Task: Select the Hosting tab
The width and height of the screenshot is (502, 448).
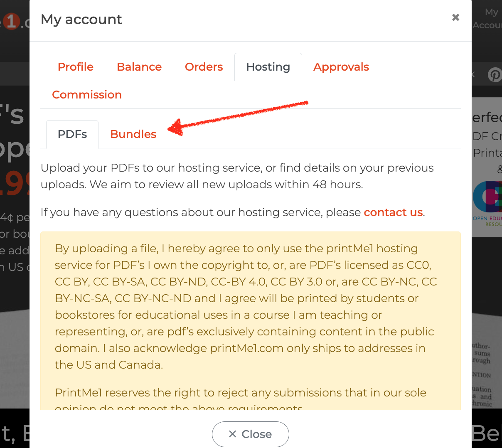Action: point(268,67)
